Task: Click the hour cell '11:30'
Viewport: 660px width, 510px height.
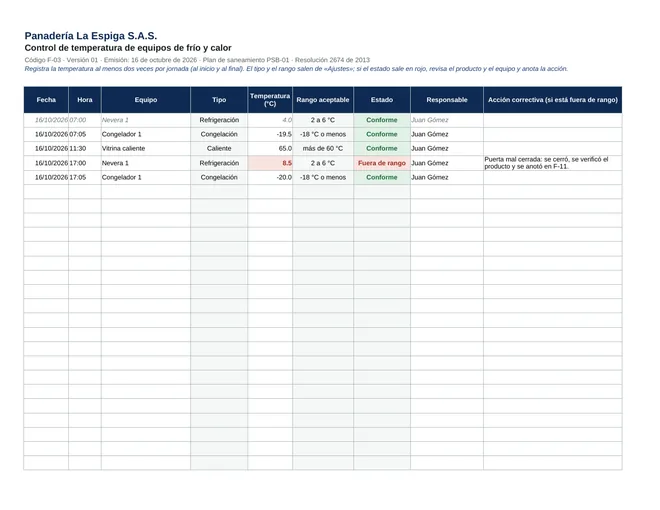Action: point(85,149)
